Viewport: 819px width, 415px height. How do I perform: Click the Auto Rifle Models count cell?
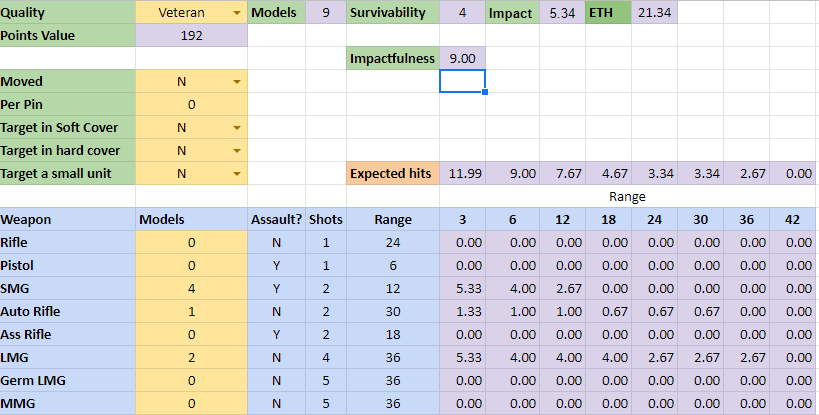pos(190,311)
